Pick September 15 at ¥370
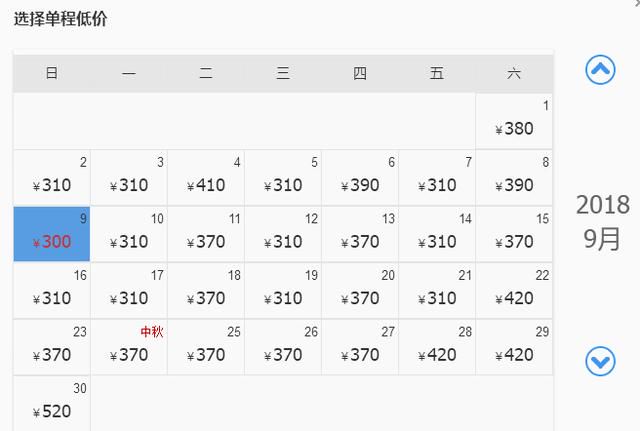Screen dimensions: 640x431 [x=514, y=234]
